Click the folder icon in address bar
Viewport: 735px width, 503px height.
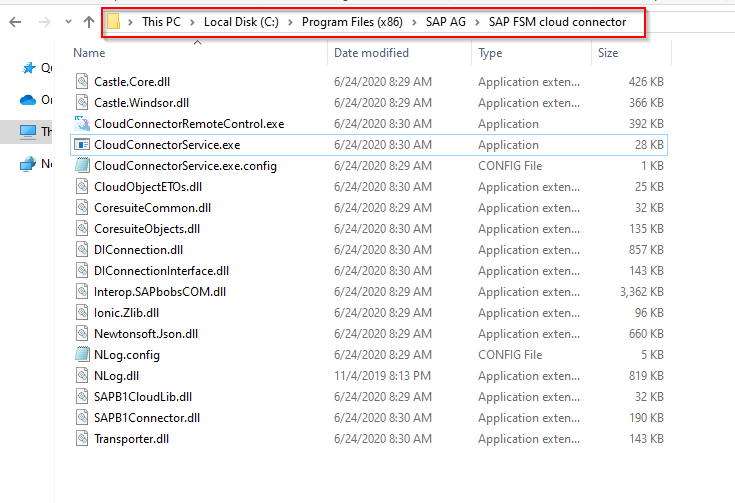coord(113,22)
